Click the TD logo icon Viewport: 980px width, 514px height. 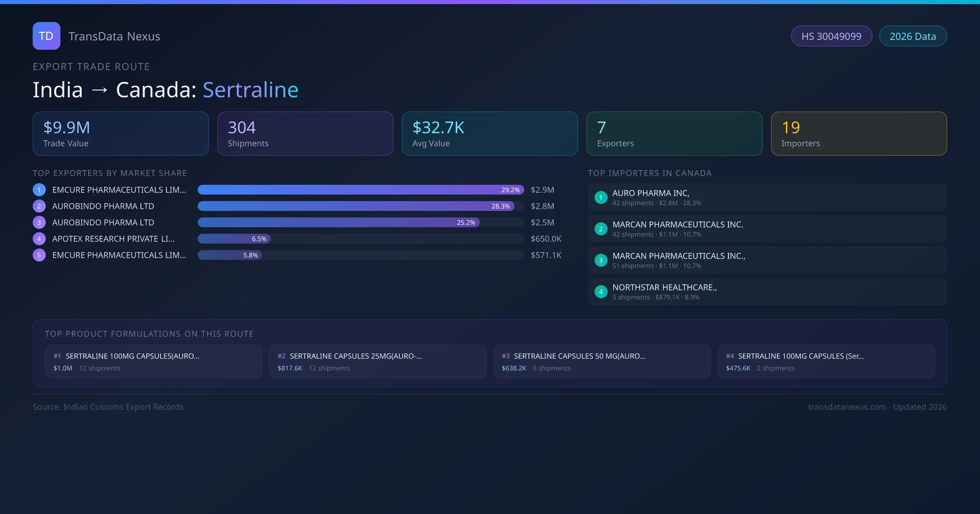(46, 36)
